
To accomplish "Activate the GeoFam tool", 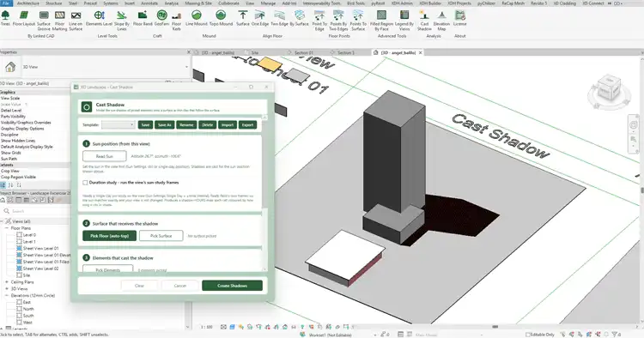I will click(161, 19).
